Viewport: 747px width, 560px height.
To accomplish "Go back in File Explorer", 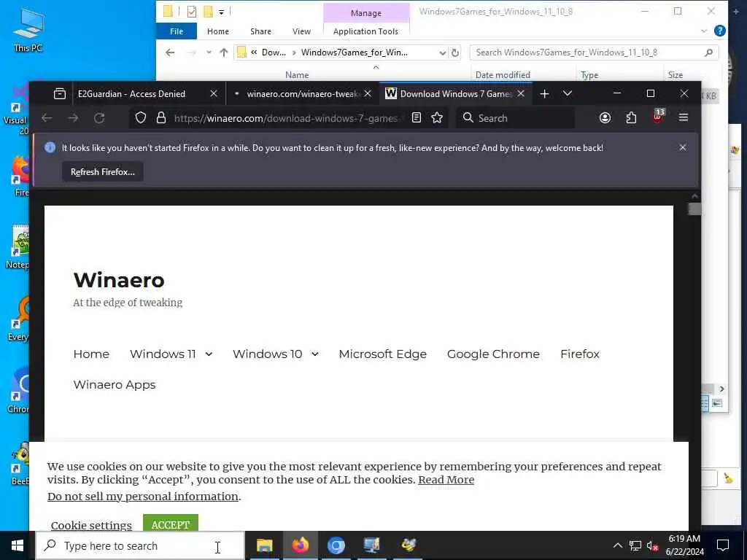I will [170, 52].
